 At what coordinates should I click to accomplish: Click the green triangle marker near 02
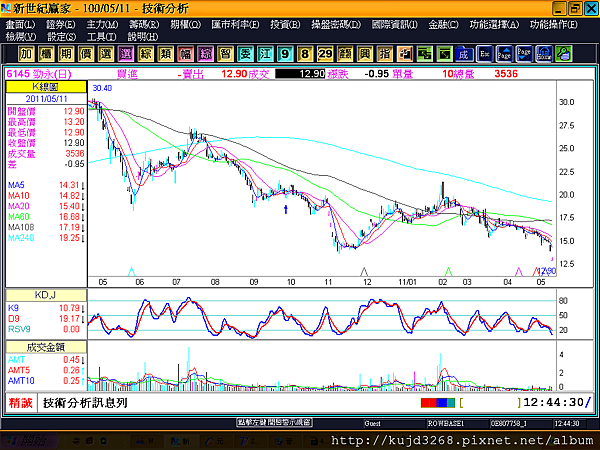pos(448,272)
